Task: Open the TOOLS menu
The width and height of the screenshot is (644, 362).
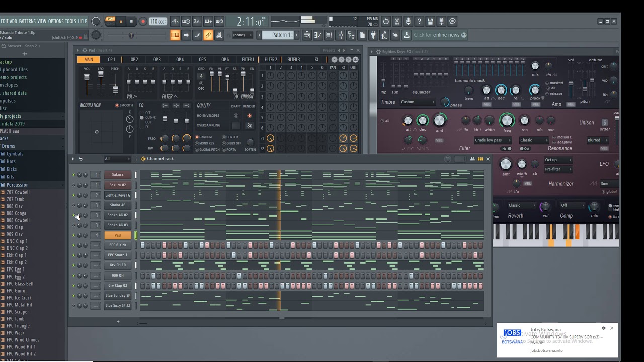Action: pos(71,21)
